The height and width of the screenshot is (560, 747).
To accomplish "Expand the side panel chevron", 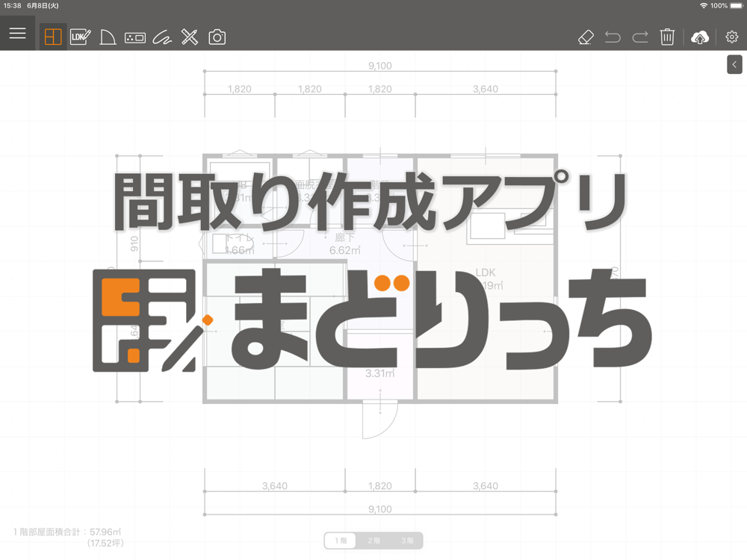I will click(x=734, y=64).
